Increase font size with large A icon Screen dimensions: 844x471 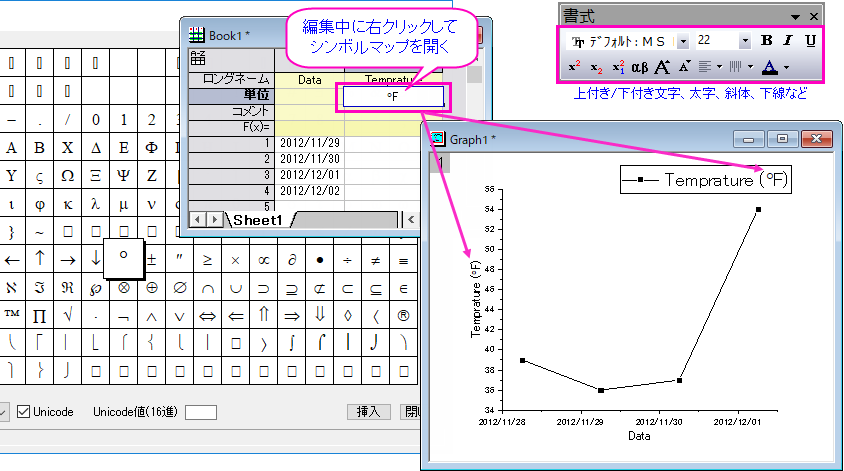point(662,67)
